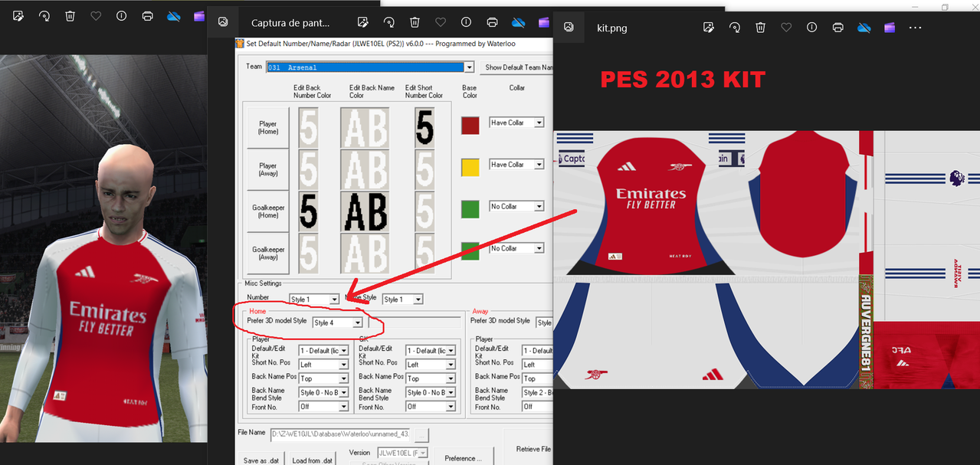The image size is (980, 465).
Task: Click the green base color swatch for Goalkeeper (Home)
Action: (470, 210)
